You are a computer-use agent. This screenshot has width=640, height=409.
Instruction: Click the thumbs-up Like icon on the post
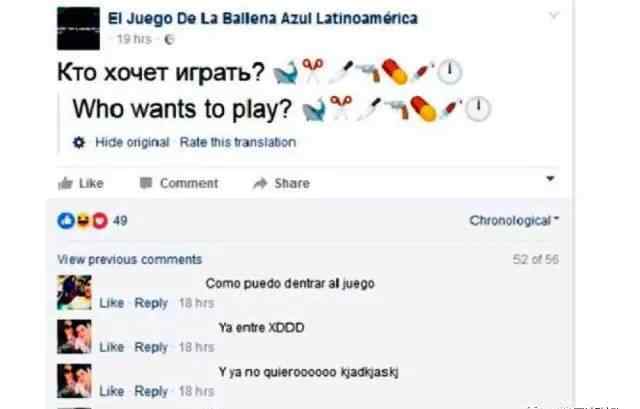65,184
